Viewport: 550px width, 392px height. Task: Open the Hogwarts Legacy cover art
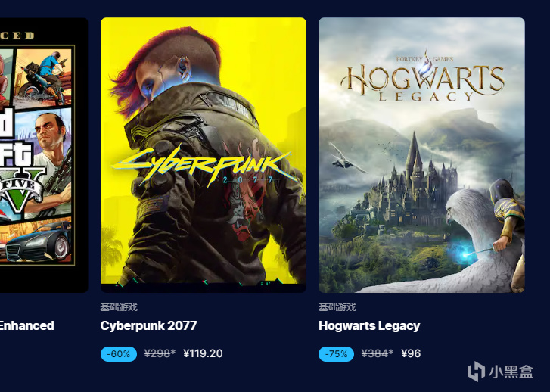pyautogui.click(x=421, y=155)
